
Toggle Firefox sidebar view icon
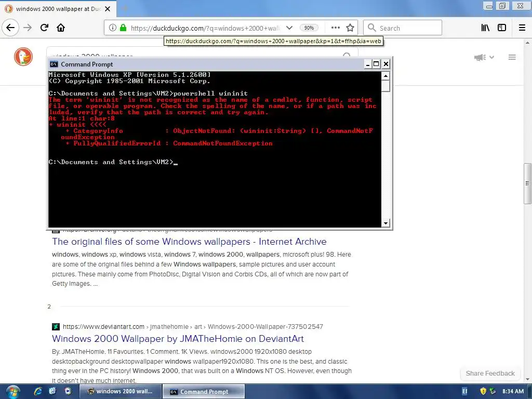502,28
